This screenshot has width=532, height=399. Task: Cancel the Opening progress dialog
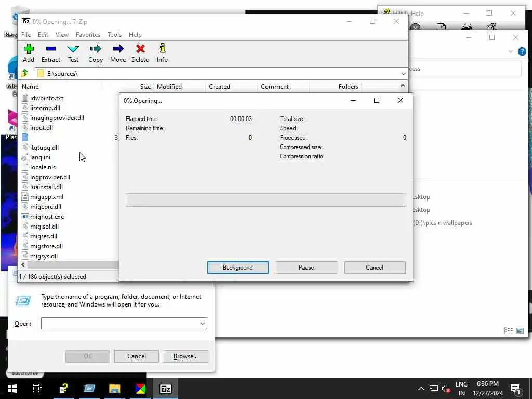(375, 268)
